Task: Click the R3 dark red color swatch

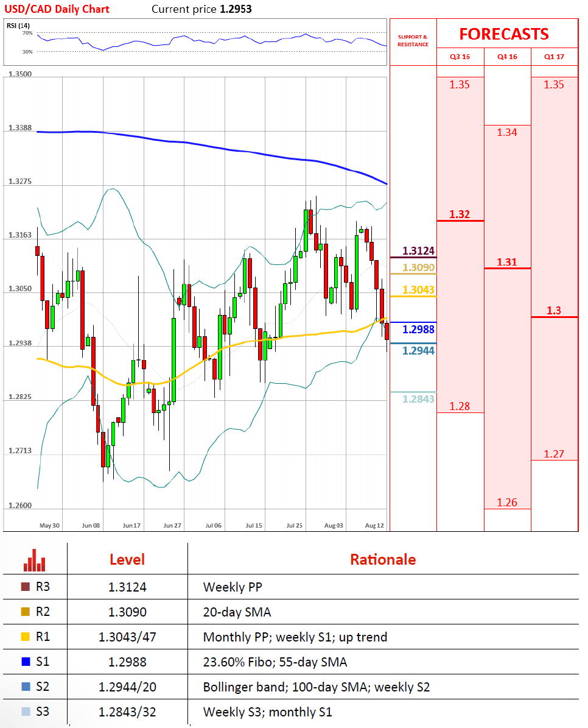Action: 26,587
